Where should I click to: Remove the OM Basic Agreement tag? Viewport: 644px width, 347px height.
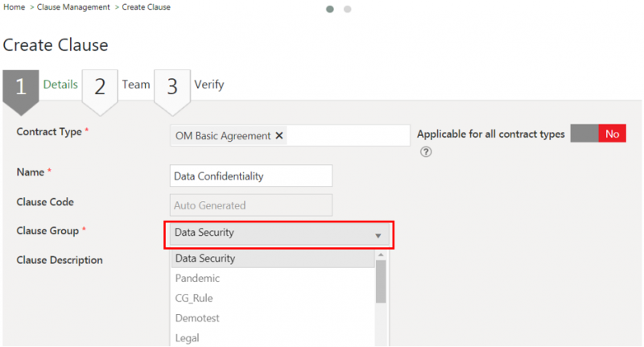click(279, 136)
